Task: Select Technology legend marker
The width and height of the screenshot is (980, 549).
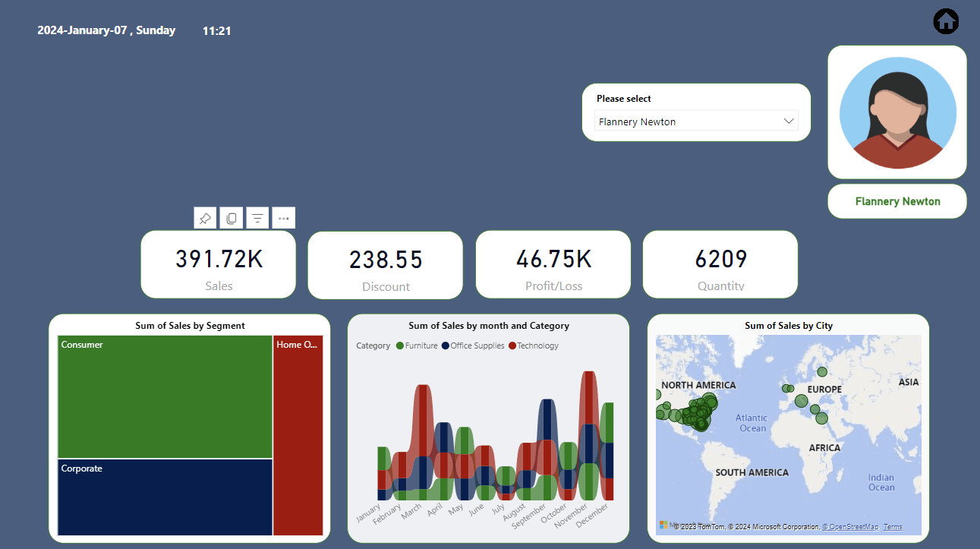Action: click(x=512, y=345)
